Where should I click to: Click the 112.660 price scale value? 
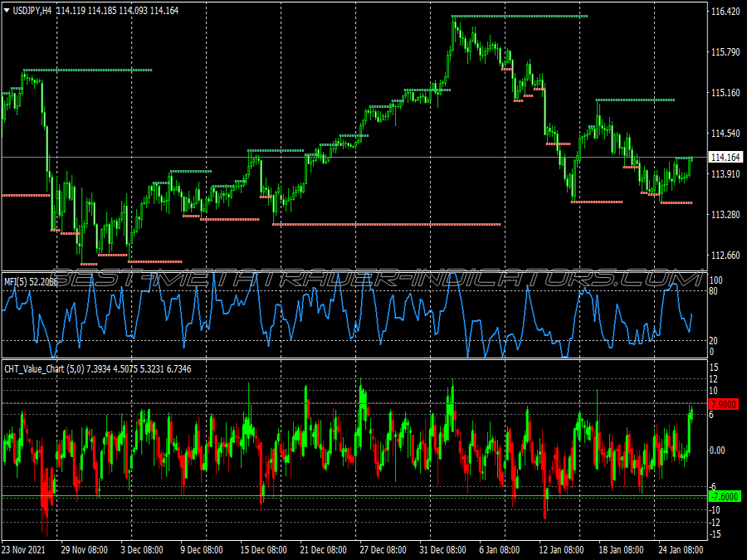click(x=725, y=256)
